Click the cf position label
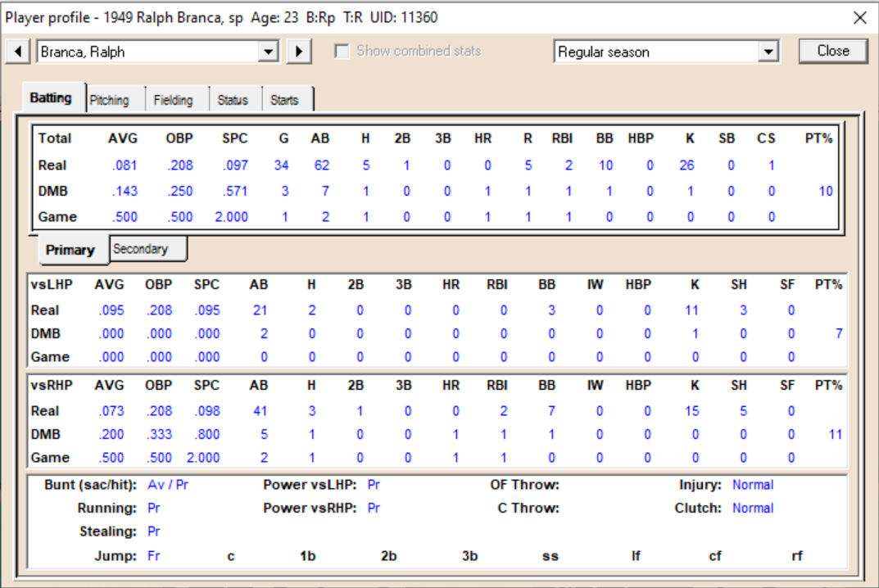This screenshot has height=588, width=879. click(715, 556)
